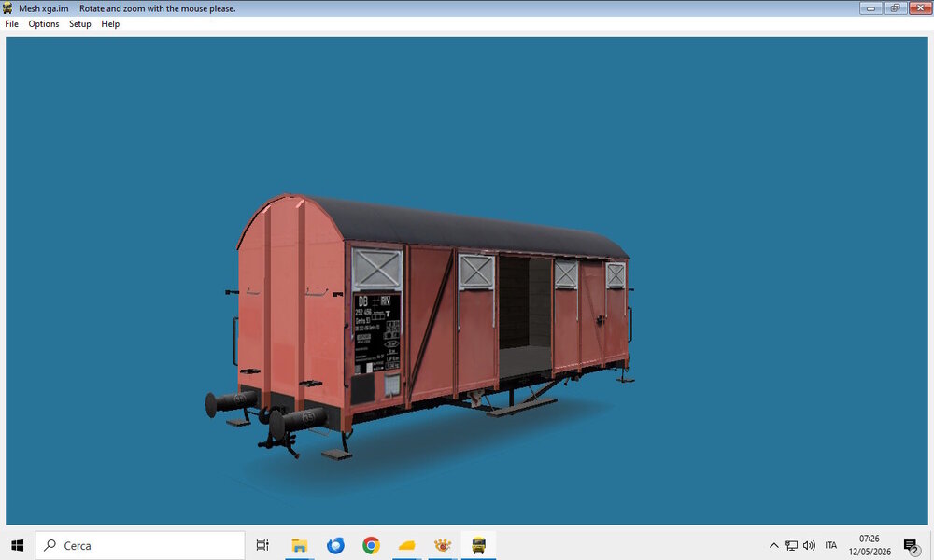Open the Setup menu
The image size is (934, 560).
coord(79,24)
